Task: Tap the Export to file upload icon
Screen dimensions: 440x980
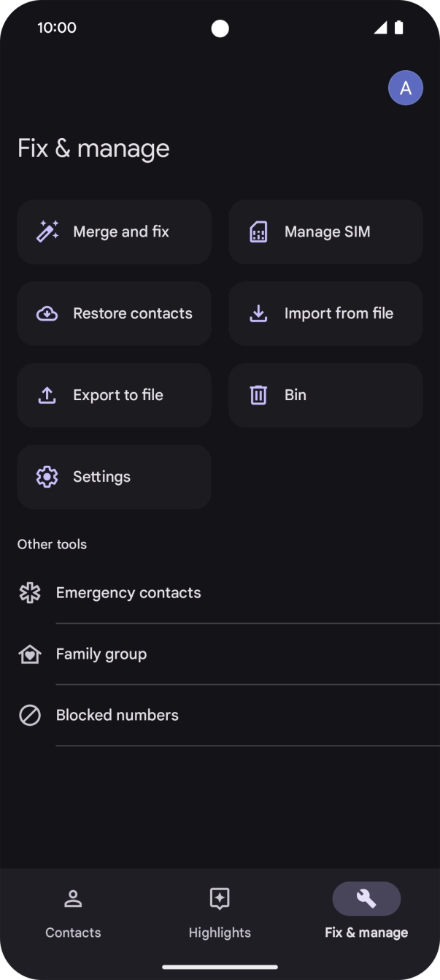Action: click(x=47, y=395)
